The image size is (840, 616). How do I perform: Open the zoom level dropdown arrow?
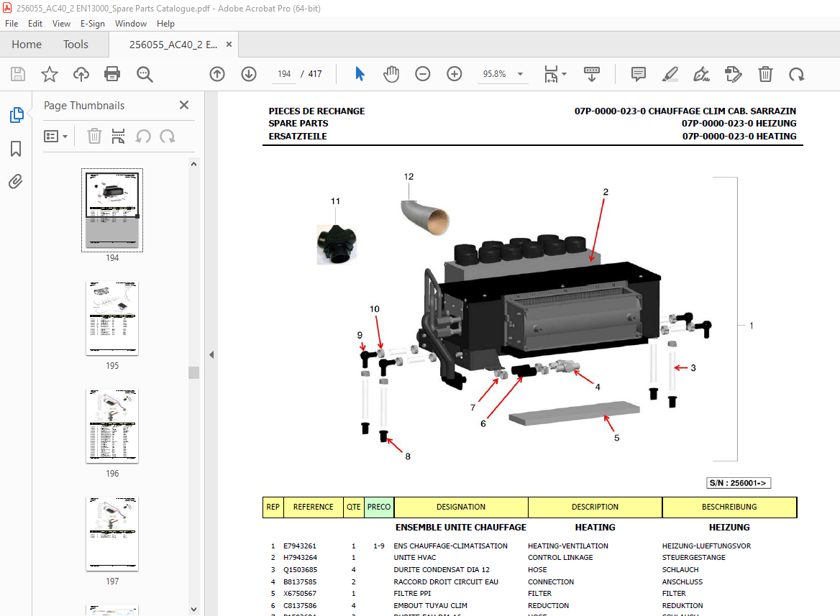click(520, 74)
